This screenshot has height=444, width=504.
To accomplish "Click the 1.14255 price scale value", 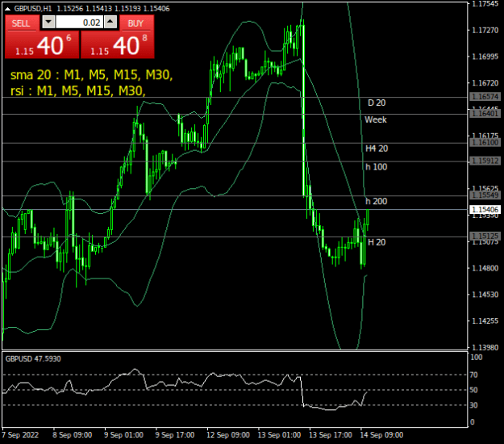I will [485, 320].
